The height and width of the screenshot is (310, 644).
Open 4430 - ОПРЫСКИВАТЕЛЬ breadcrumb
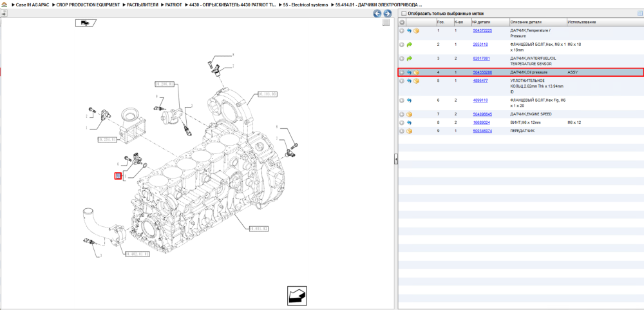point(232,5)
